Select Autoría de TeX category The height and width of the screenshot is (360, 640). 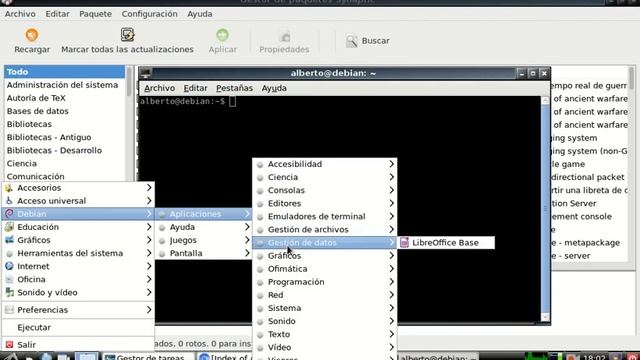pyautogui.click(x=64, y=98)
